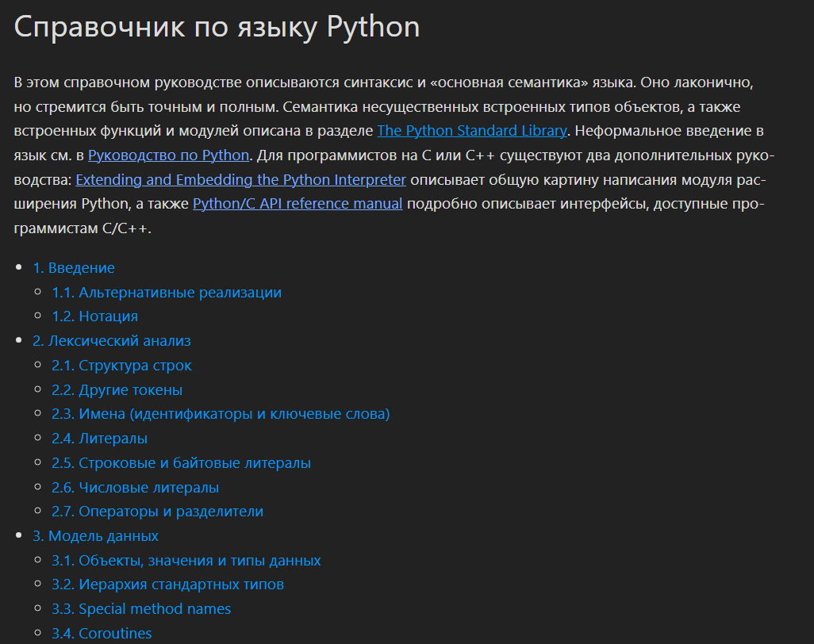Open 3.2. Иерархия стандартных типов
The width and height of the screenshot is (814, 644).
167,585
